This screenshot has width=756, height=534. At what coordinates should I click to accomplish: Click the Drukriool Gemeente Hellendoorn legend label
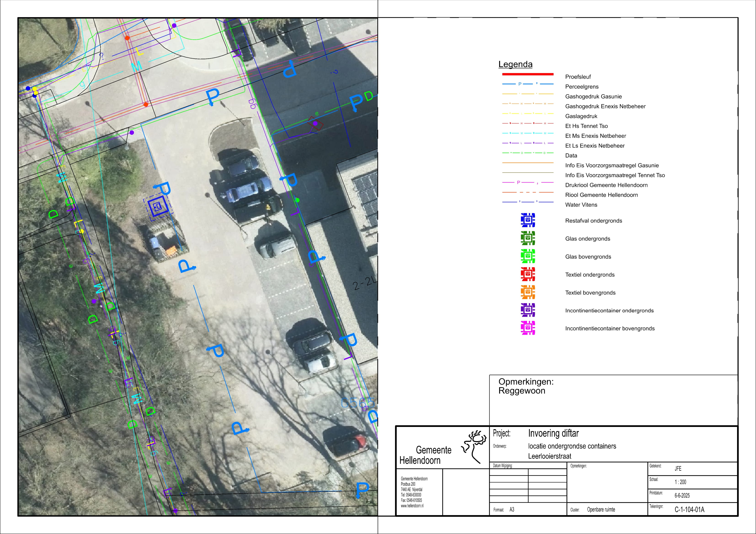606,185
